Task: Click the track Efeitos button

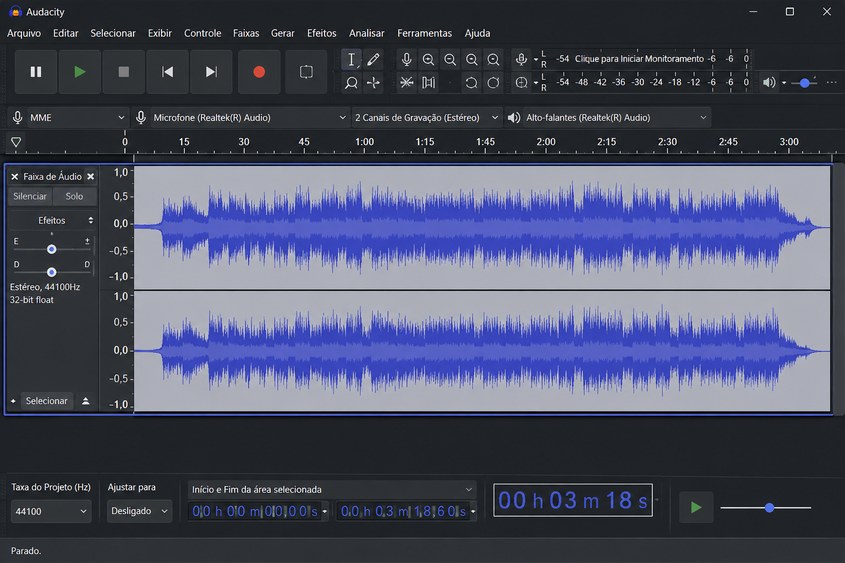Action: point(52,220)
